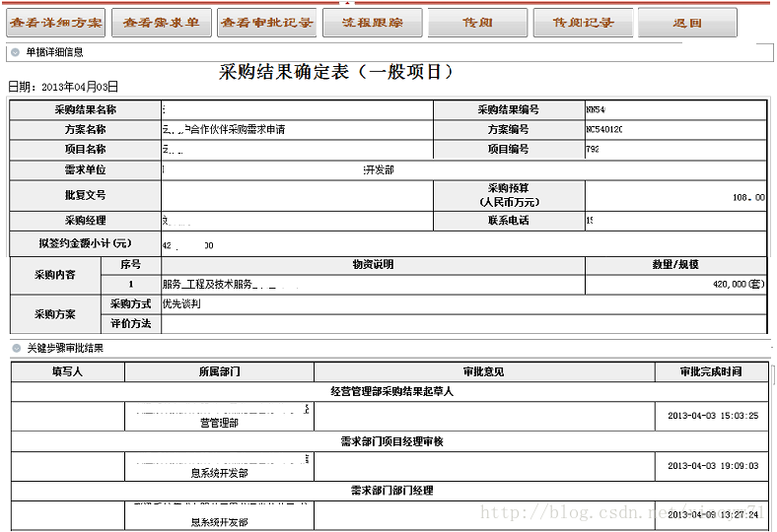Click the 方案编号 label cell
The width and height of the screenshot is (777, 532).
509,130
